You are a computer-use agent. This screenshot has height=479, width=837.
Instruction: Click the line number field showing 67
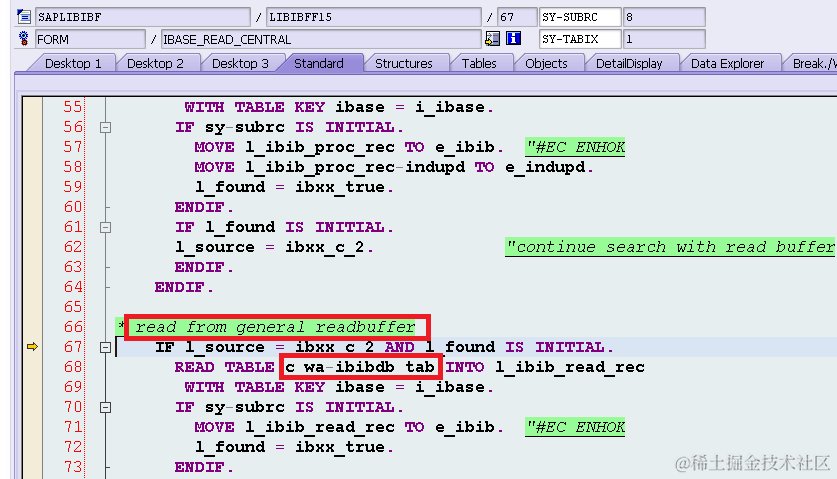(x=517, y=17)
